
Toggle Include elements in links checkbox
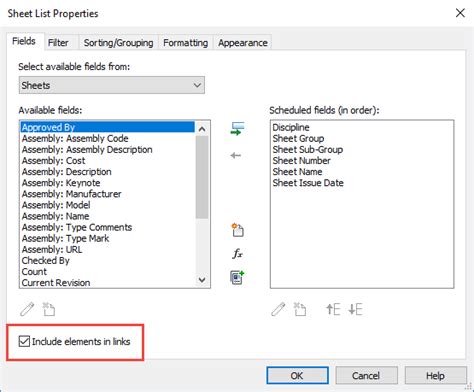tap(24, 341)
